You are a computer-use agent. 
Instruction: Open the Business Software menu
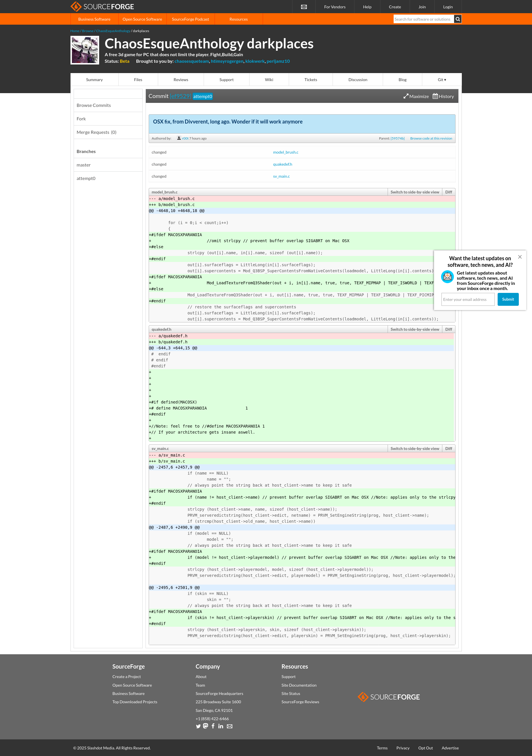tap(94, 19)
